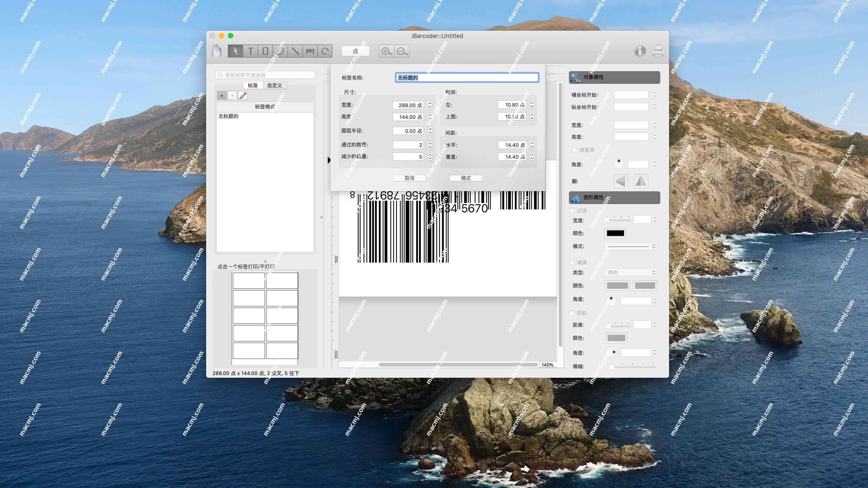Viewport: 868px width, 488px height.
Task: Click the 对象属性 panel icon
Action: point(576,77)
